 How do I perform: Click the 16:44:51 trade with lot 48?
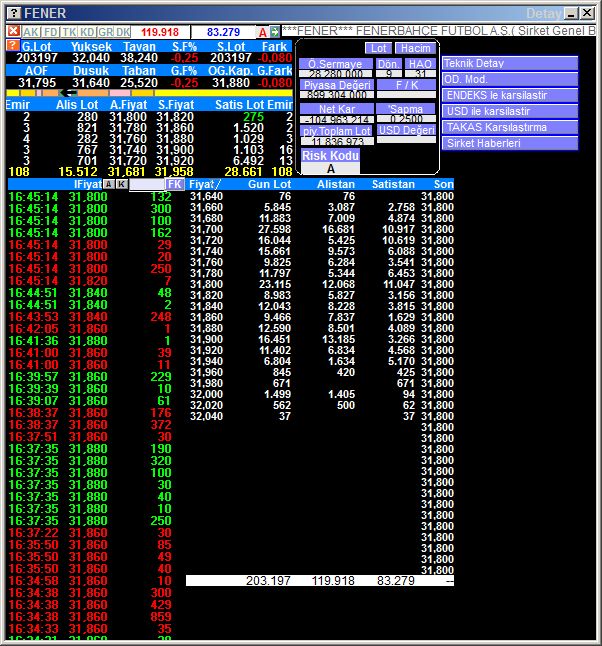click(90, 293)
